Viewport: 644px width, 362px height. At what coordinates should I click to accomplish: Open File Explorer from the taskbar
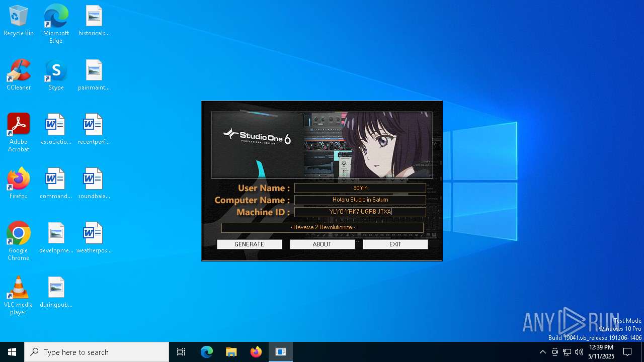pyautogui.click(x=231, y=352)
